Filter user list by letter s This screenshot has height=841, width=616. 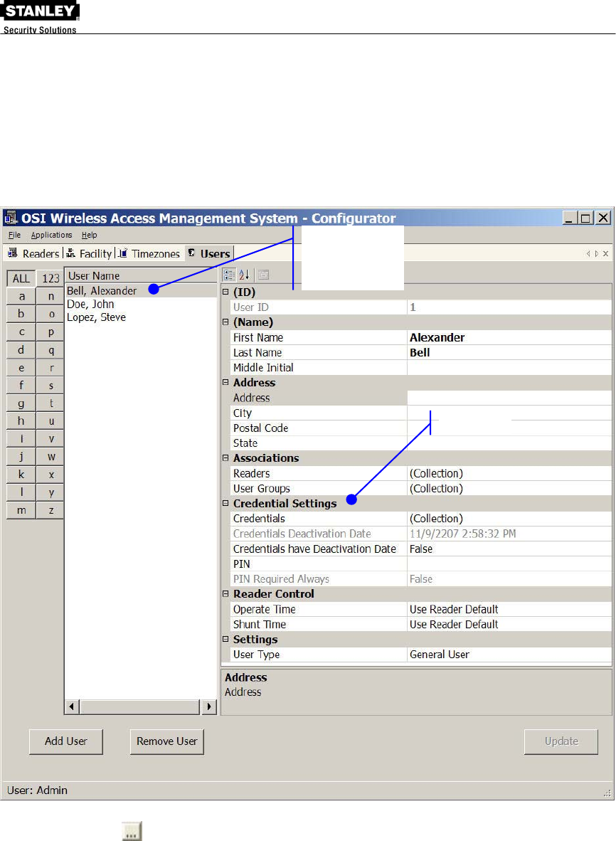tap(51, 385)
